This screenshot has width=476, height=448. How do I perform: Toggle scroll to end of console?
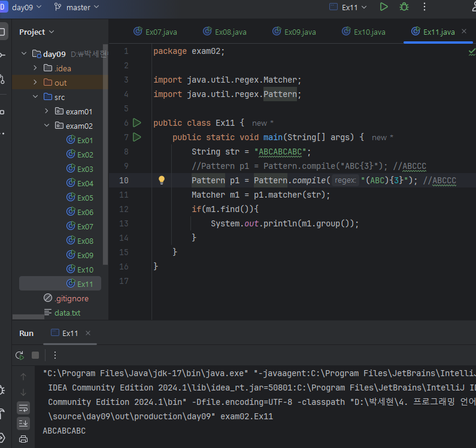pos(23,423)
